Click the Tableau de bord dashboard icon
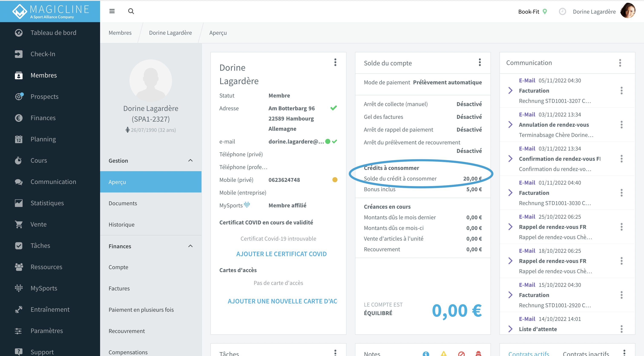 [x=19, y=33]
